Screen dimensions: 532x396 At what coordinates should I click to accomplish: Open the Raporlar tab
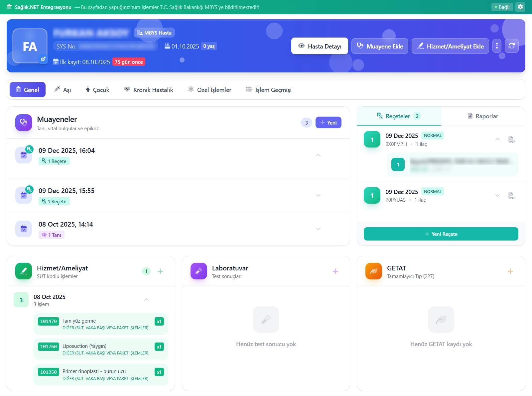pos(483,116)
